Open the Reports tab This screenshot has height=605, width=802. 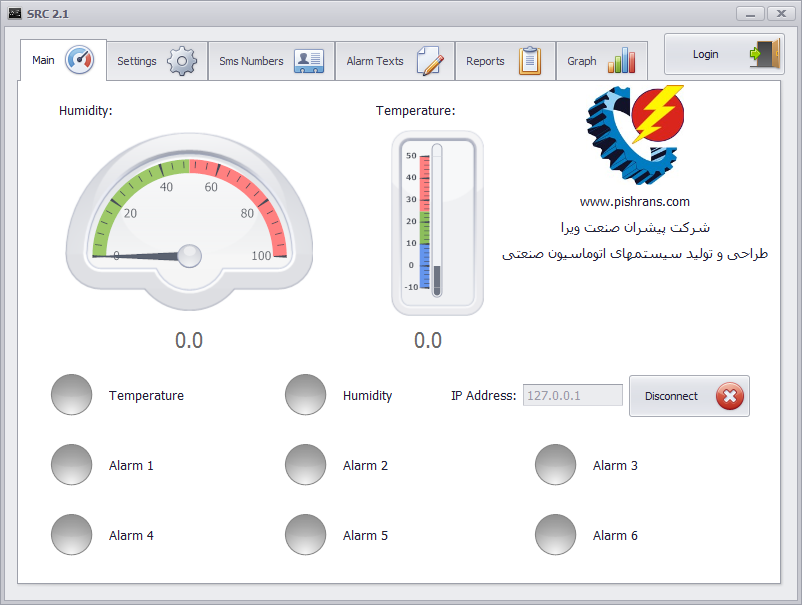tap(505, 61)
